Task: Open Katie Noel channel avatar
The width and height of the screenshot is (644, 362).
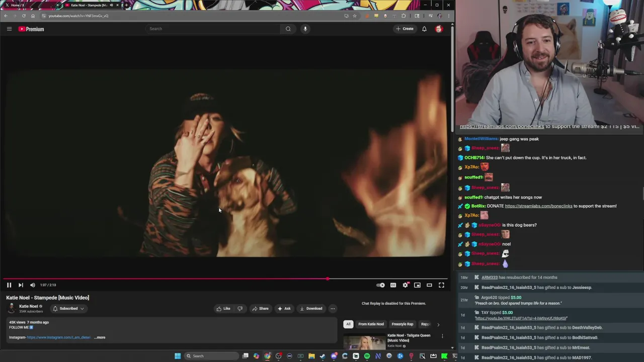Action: 12,308
